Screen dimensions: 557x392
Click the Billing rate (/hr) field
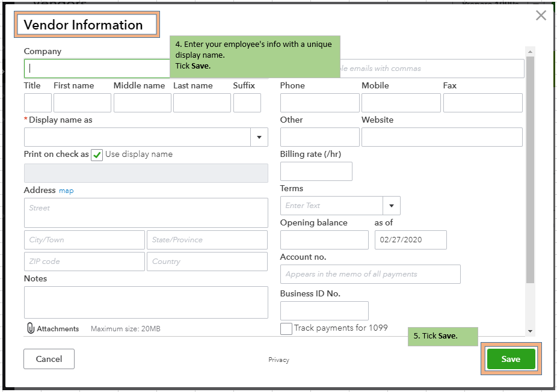[x=316, y=171]
